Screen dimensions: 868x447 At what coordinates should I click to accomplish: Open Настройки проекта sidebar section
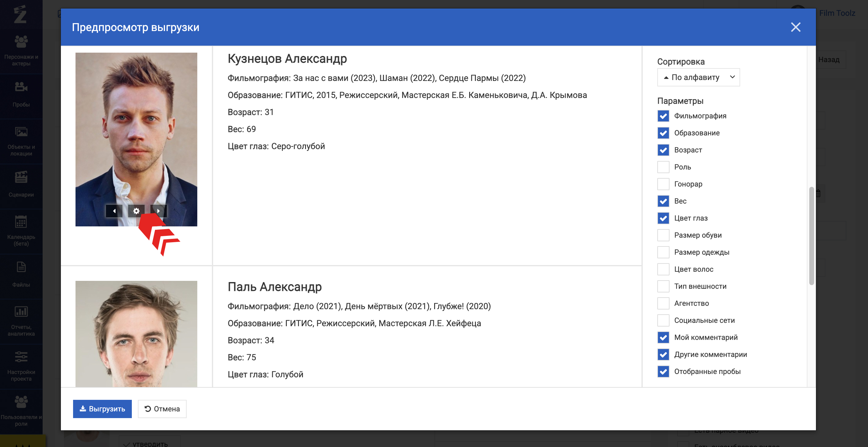tap(21, 366)
